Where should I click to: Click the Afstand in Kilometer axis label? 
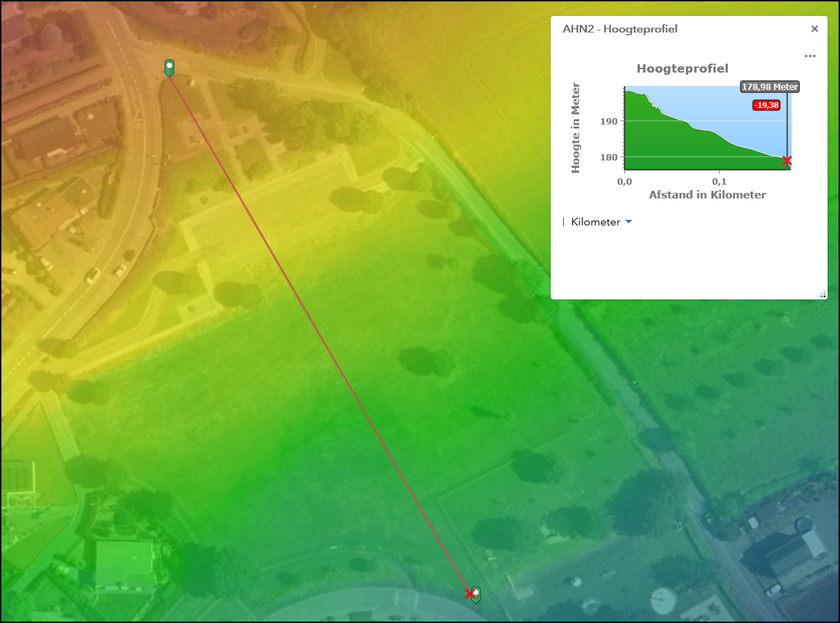click(707, 195)
